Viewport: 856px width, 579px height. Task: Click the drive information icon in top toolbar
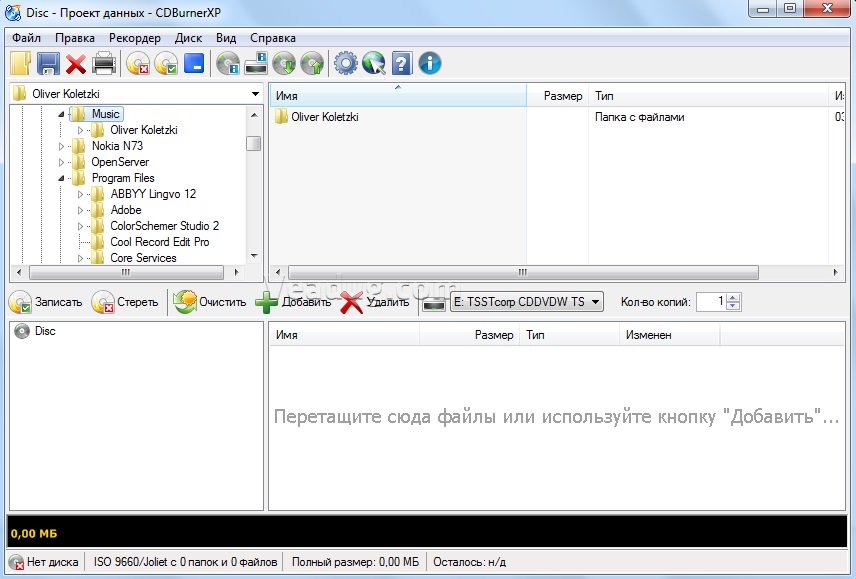(255, 64)
